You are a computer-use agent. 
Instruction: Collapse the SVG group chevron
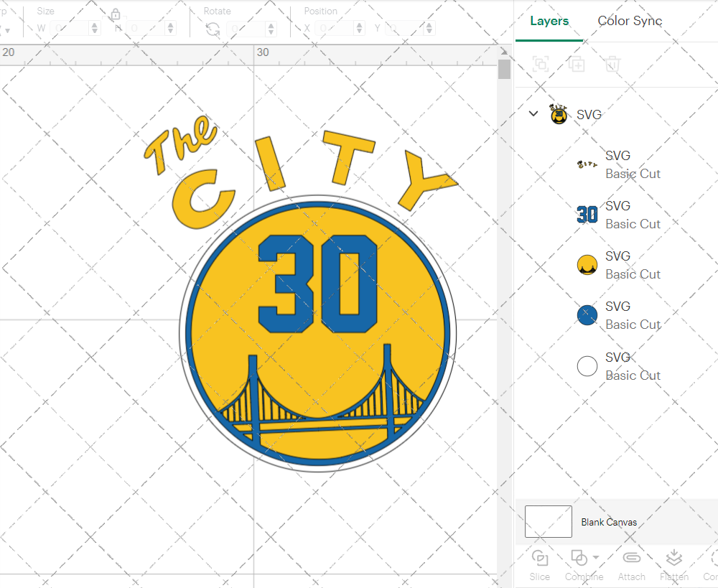(533, 113)
